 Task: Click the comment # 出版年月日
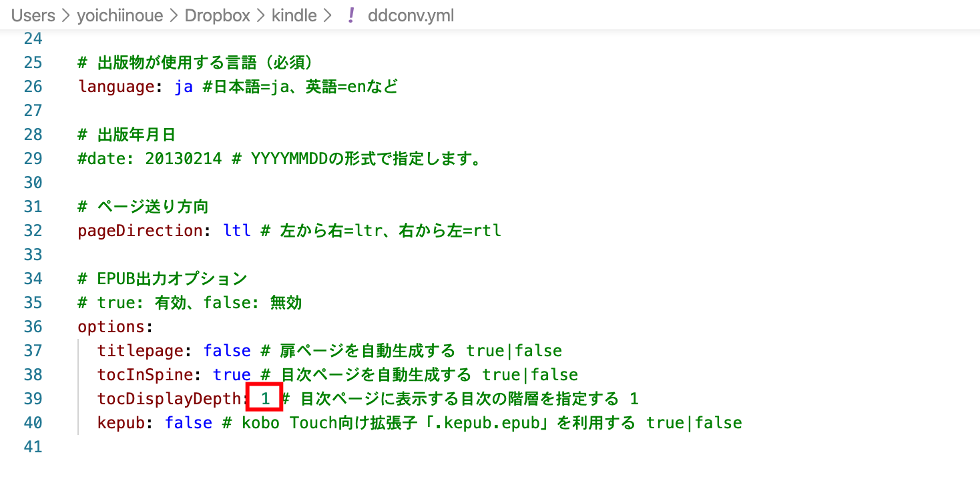pyautogui.click(x=127, y=134)
